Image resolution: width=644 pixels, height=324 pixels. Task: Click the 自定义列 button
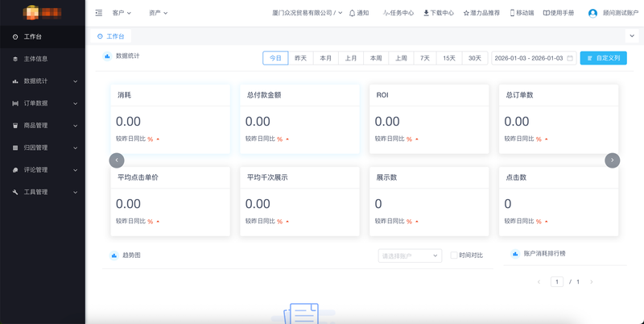tap(603, 58)
